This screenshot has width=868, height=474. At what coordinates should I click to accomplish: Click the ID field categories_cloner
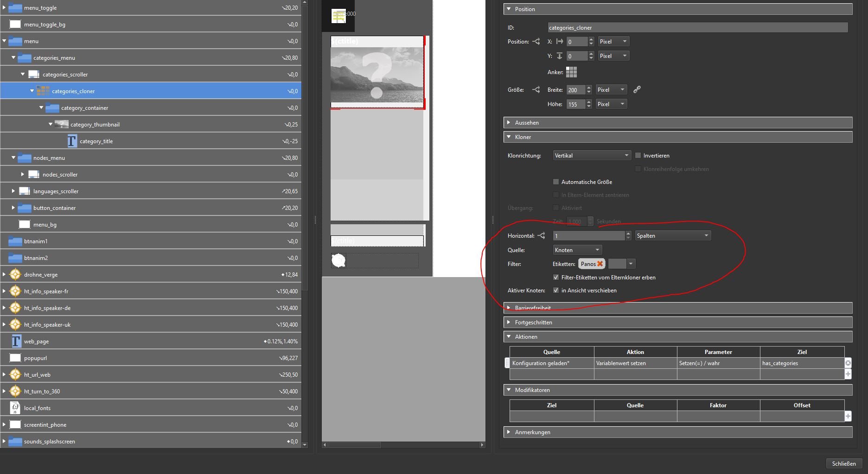pos(697,27)
